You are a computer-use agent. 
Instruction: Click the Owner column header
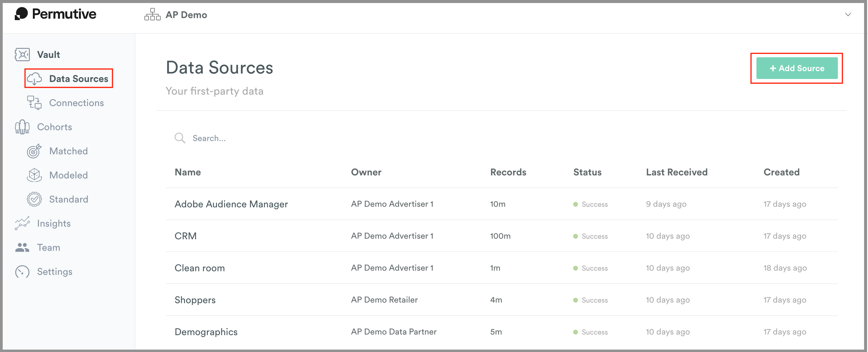(366, 172)
